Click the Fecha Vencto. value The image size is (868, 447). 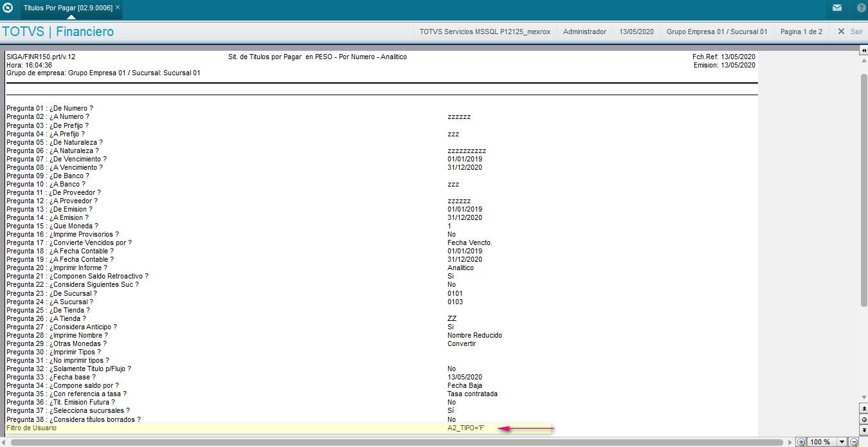point(470,242)
